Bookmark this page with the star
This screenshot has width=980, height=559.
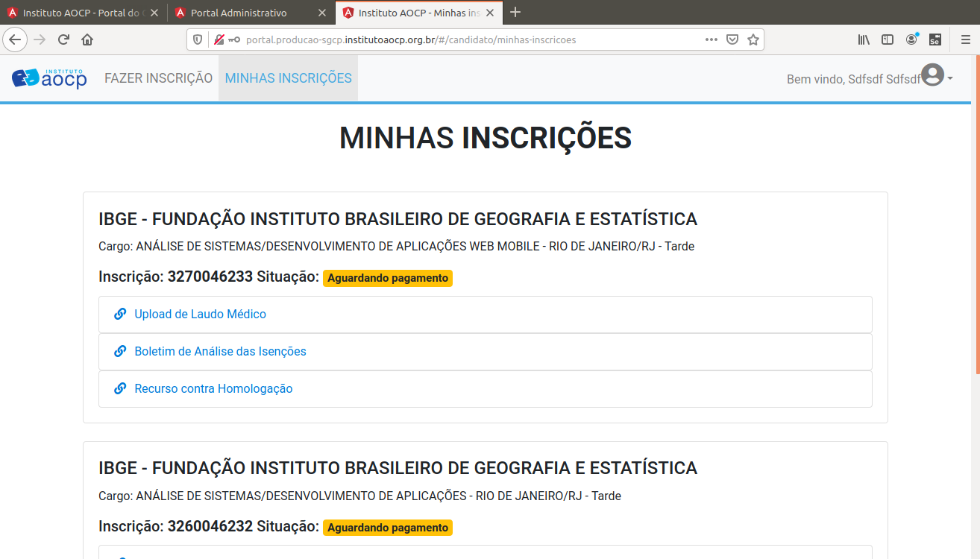point(753,40)
